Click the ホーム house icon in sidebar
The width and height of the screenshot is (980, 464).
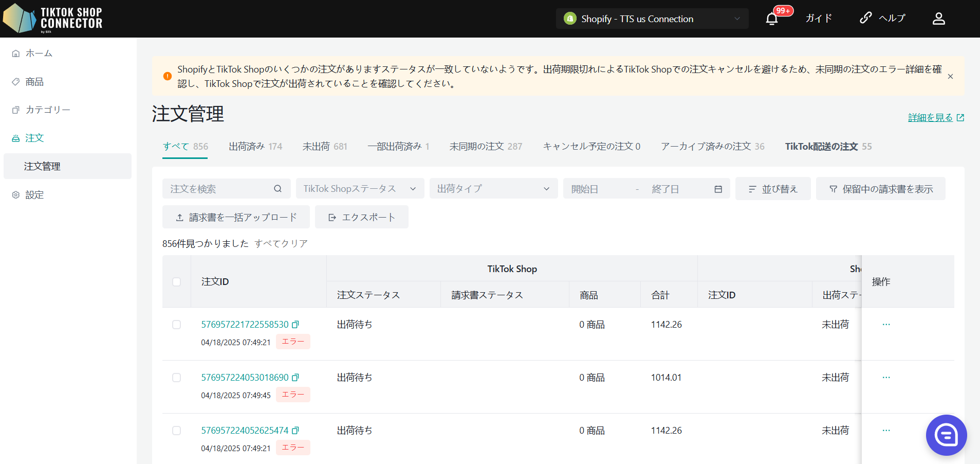16,53
